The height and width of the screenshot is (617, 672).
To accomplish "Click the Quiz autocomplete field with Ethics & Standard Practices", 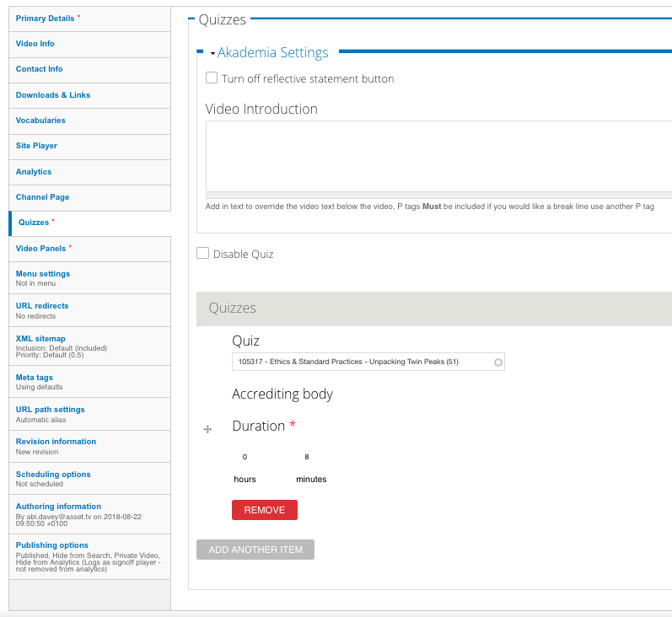I will tap(368, 362).
